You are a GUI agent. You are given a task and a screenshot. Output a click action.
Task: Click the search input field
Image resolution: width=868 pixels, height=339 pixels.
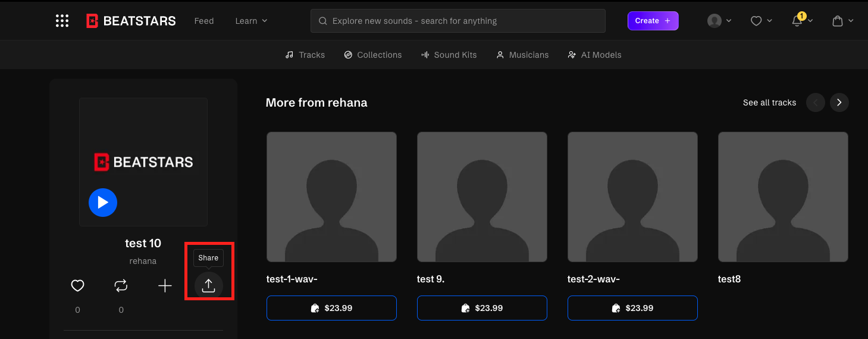(x=458, y=21)
